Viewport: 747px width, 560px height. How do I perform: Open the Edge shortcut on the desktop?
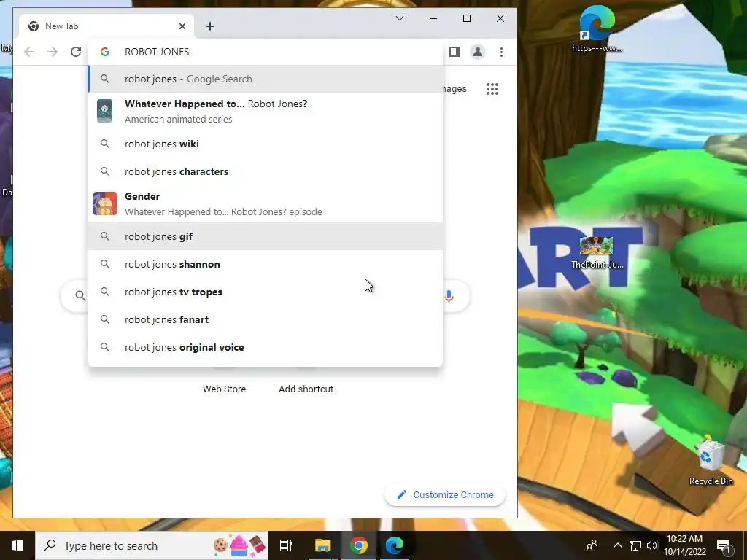[597, 28]
